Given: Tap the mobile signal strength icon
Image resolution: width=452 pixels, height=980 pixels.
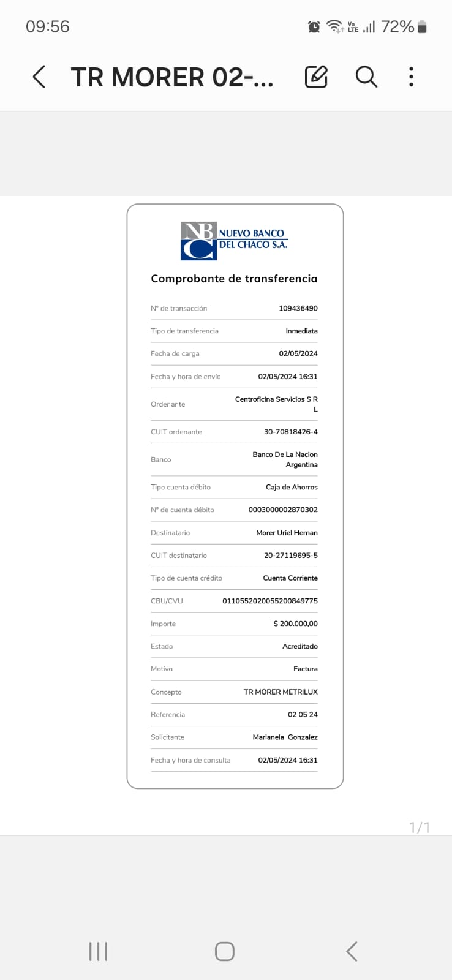Looking at the screenshot, I should point(369,26).
